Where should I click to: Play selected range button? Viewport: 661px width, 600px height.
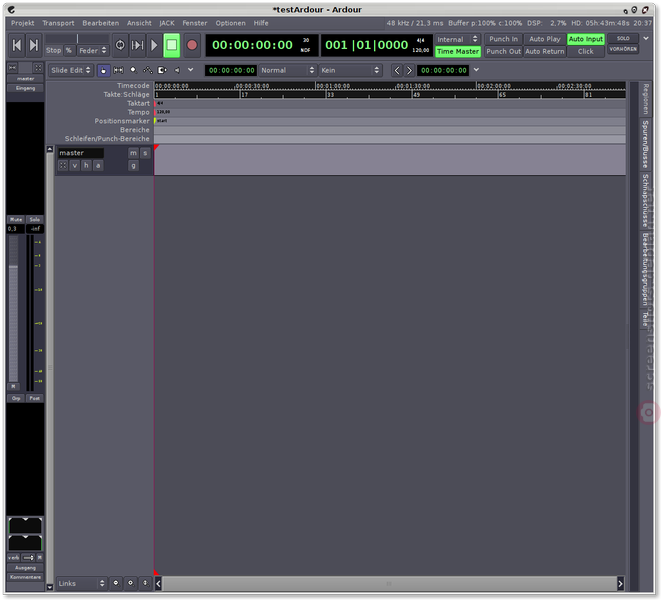[137, 45]
